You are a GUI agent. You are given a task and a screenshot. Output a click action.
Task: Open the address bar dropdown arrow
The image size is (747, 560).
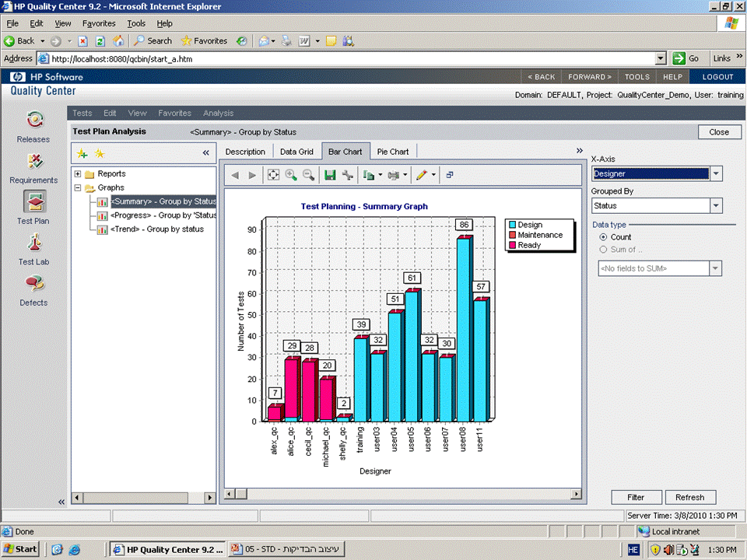coord(661,58)
